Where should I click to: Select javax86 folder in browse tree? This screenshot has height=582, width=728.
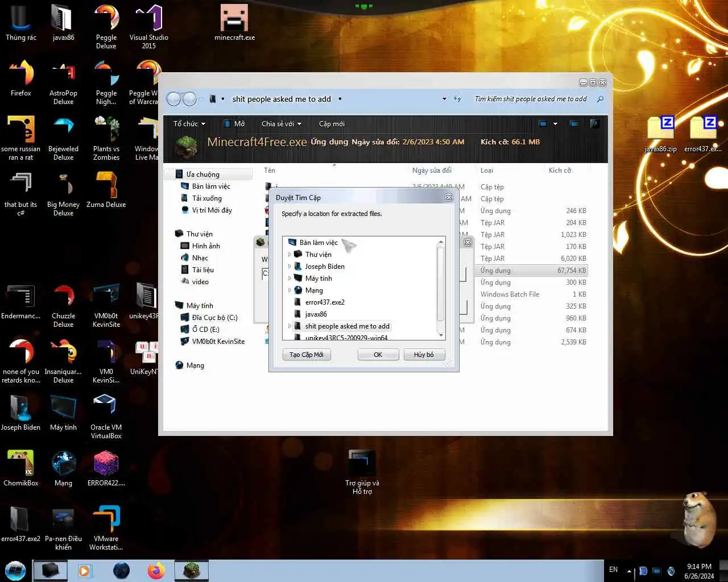click(316, 314)
